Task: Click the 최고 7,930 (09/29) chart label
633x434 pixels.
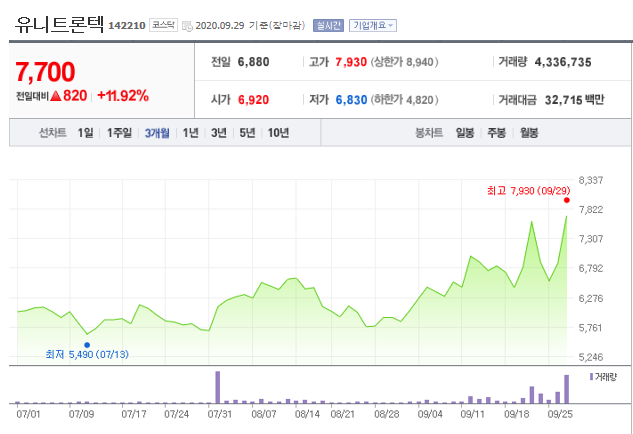Action: pyautogui.click(x=528, y=191)
